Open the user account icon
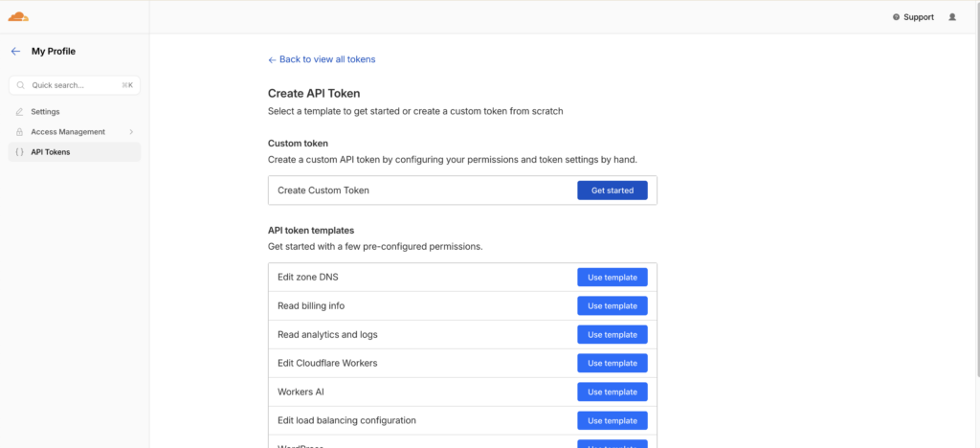This screenshot has height=448, width=980. (952, 17)
